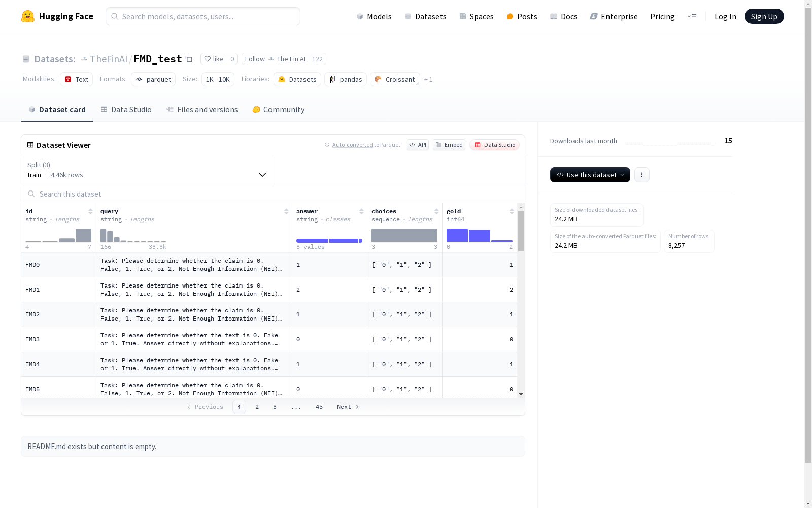Click the Previous page button

pos(205,407)
